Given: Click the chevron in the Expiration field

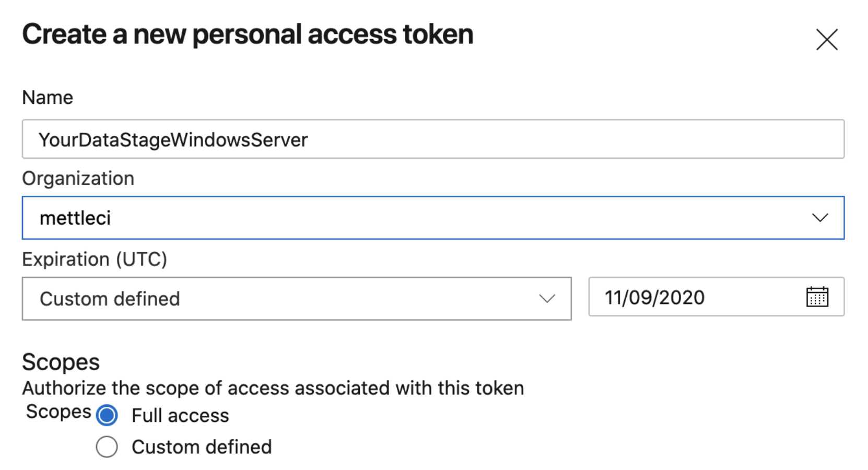Looking at the screenshot, I should (x=547, y=299).
